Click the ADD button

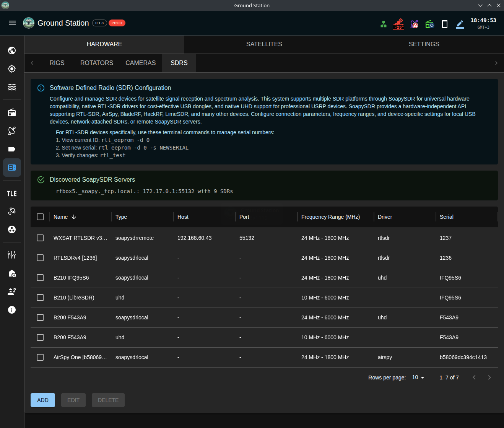(42, 400)
